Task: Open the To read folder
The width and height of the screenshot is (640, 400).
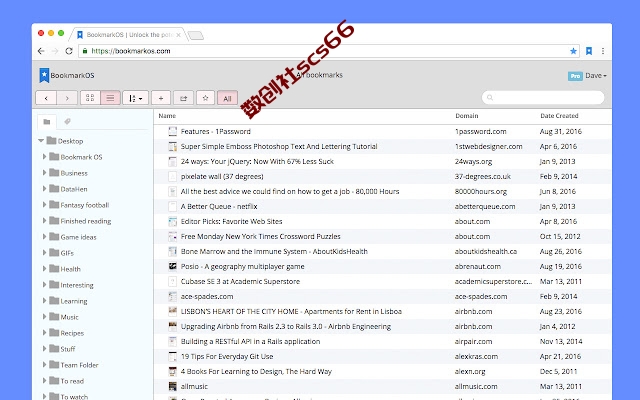Action: (x=67, y=380)
